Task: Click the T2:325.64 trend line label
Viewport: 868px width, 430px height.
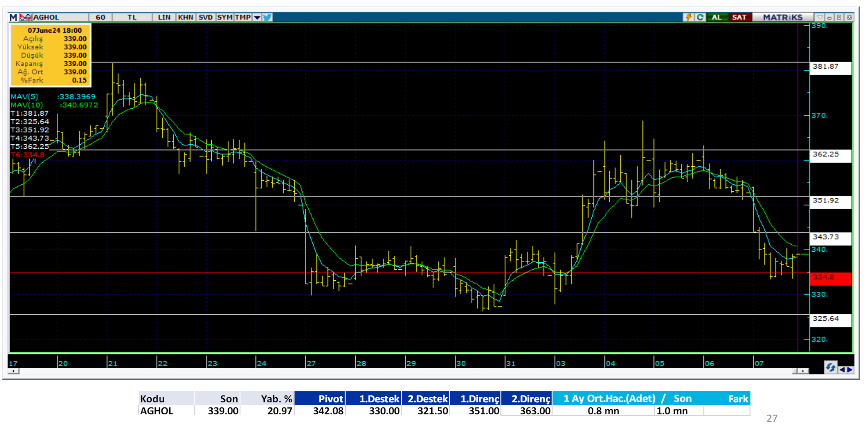Action: [x=30, y=122]
